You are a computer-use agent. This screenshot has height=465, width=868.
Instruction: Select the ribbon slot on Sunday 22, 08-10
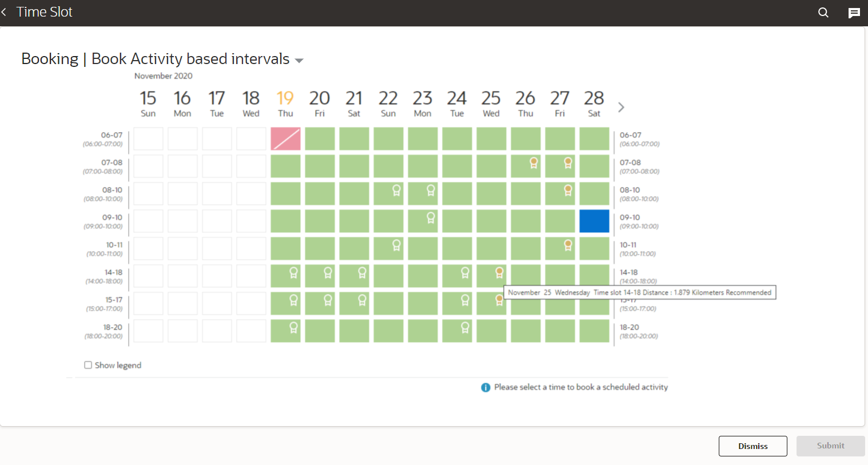pyautogui.click(x=396, y=190)
